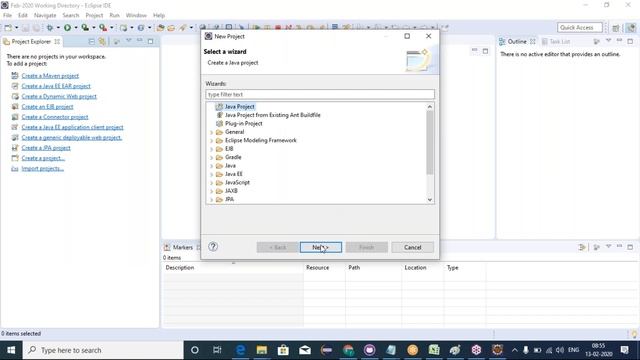Click Windows taskbar search box

click(x=103, y=350)
